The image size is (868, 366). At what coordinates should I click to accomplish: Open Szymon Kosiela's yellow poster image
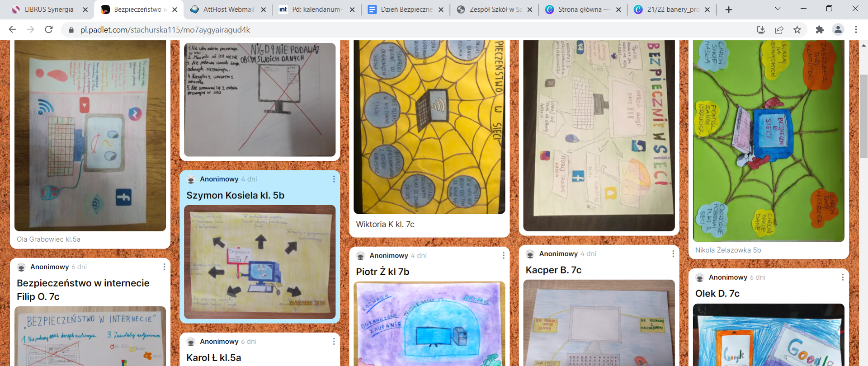click(259, 262)
